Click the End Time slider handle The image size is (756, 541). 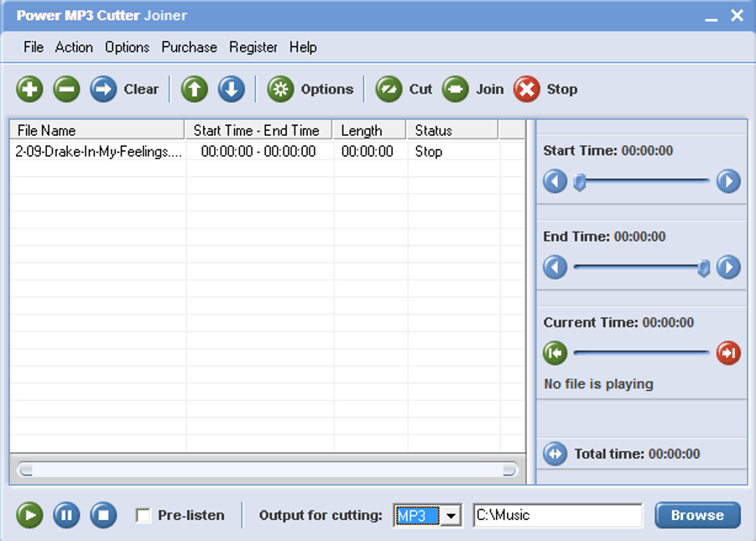click(704, 268)
